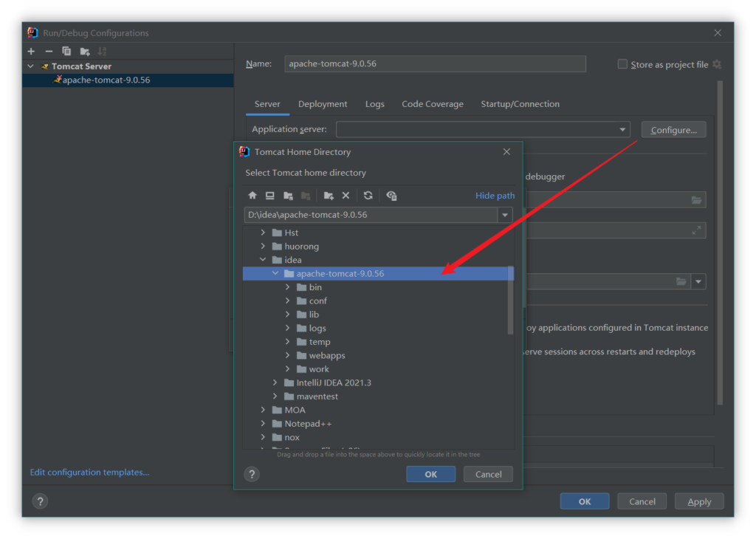Collapse apache-tomcat-9.0.56 folder in tree
This screenshot has height=539, width=756.
tap(275, 273)
